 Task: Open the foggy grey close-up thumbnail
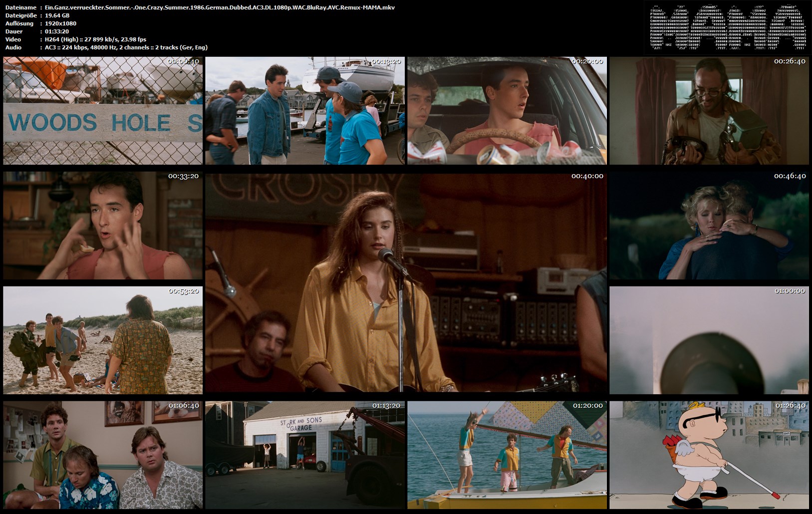click(x=709, y=340)
